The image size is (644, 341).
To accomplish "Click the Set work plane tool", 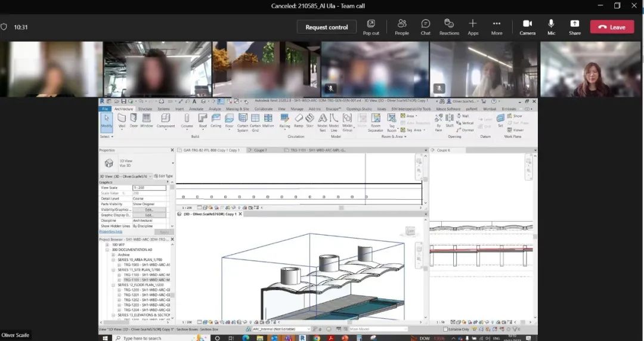I will 500,121.
